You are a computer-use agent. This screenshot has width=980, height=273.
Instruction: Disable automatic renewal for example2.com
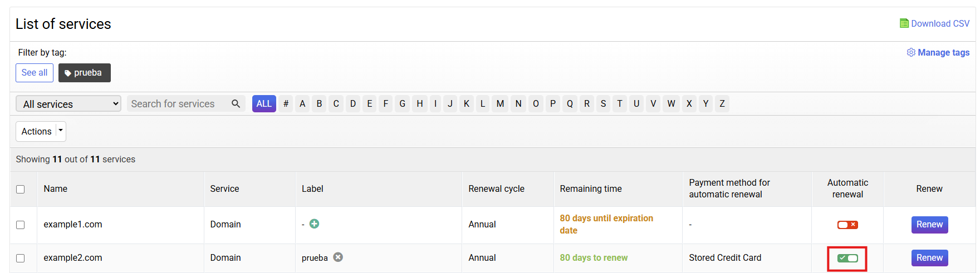pyautogui.click(x=847, y=258)
